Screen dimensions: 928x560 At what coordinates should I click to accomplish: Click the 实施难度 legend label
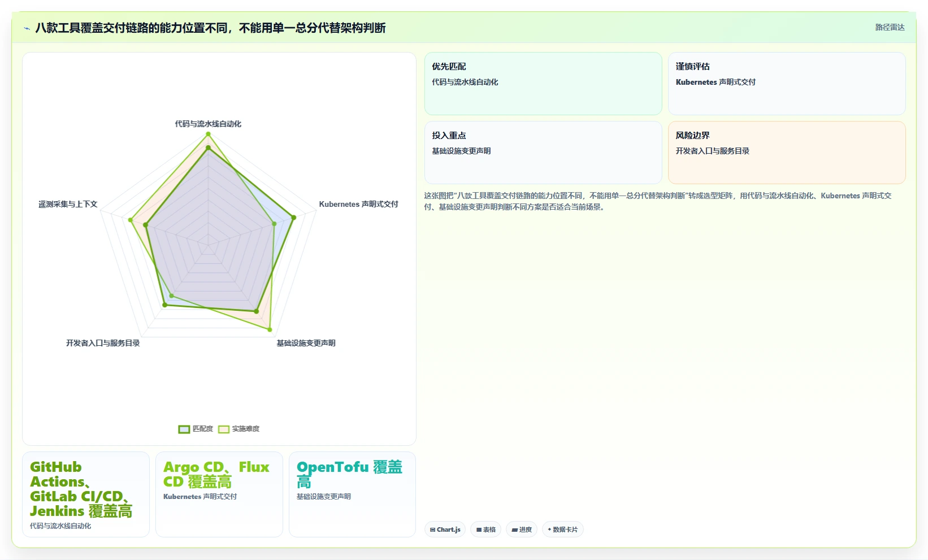(x=245, y=429)
